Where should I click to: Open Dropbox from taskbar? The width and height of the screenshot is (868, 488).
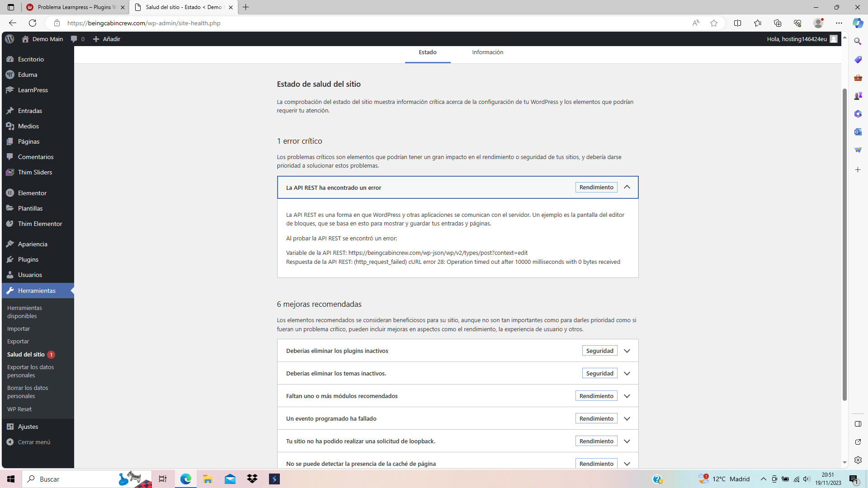(252, 479)
